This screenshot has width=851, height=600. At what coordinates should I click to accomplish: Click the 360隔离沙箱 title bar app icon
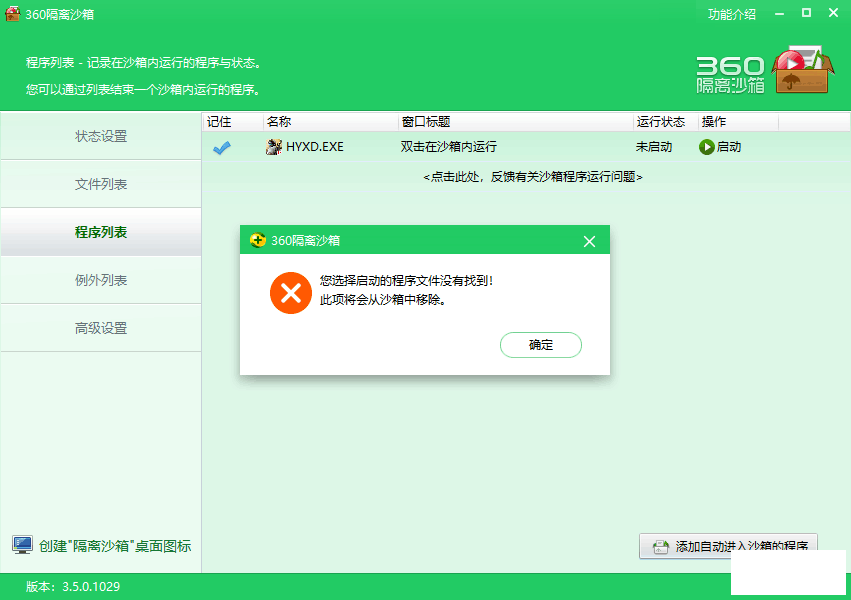(x=12, y=14)
